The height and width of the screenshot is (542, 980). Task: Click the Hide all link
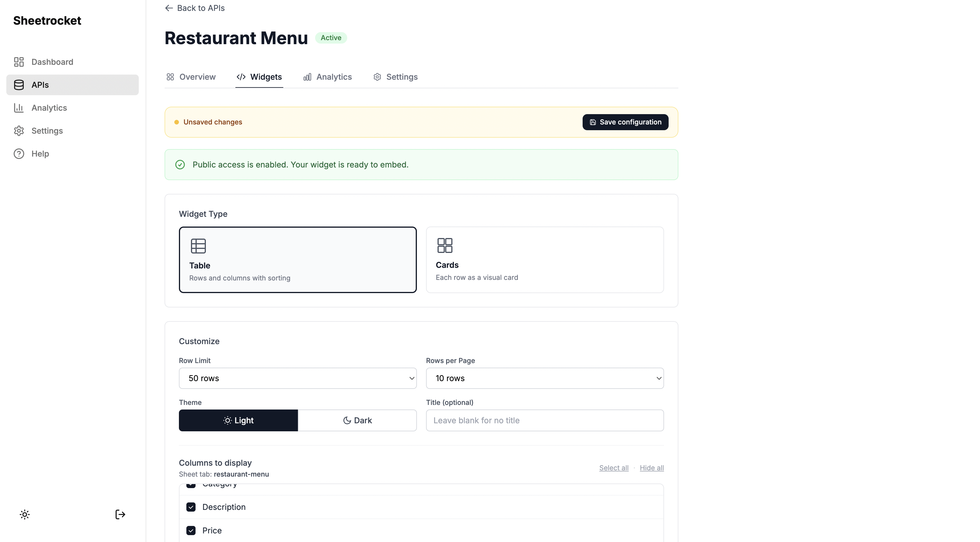(x=651, y=468)
